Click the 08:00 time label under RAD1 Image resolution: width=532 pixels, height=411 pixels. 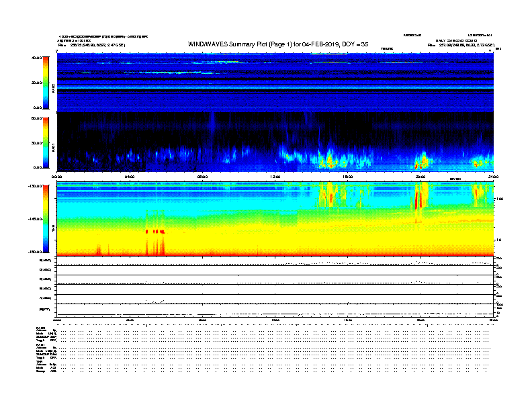(202, 177)
